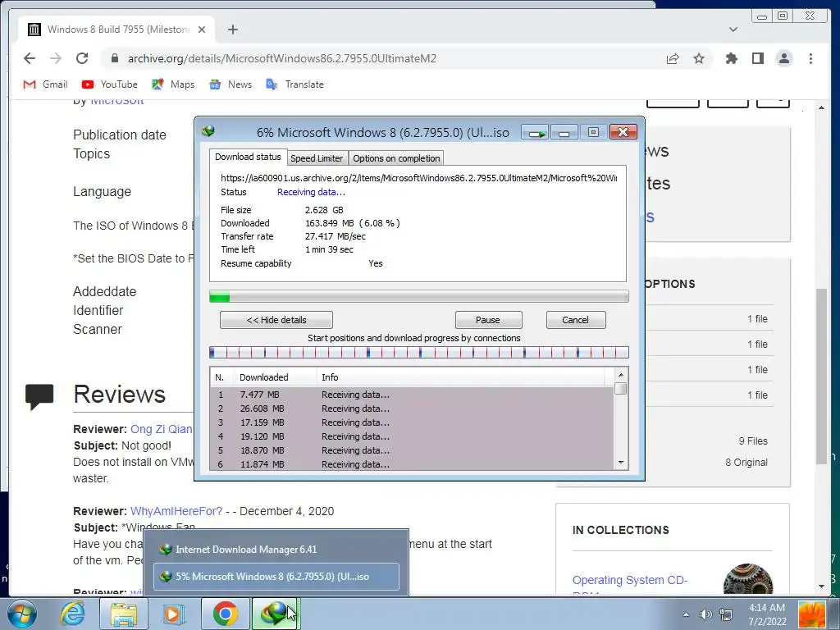840x630 pixels.
Task: Open reviewer Ong Zi Qian link
Action: pos(161,429)
